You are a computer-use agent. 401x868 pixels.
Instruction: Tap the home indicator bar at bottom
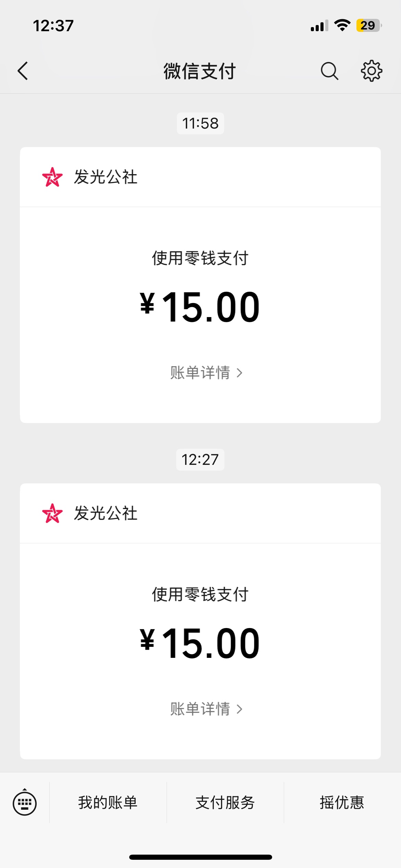(x=200, y=857)
